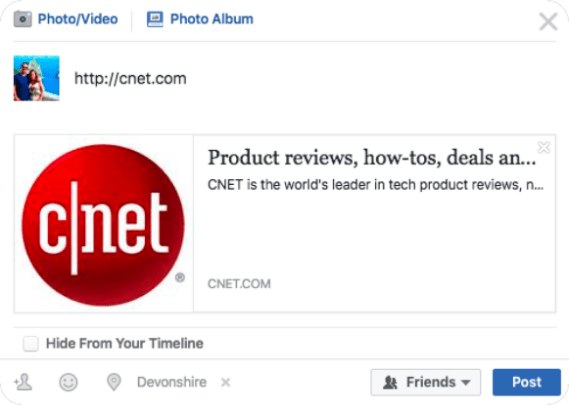Click the CNET logo thumbnail

(104, 224)
